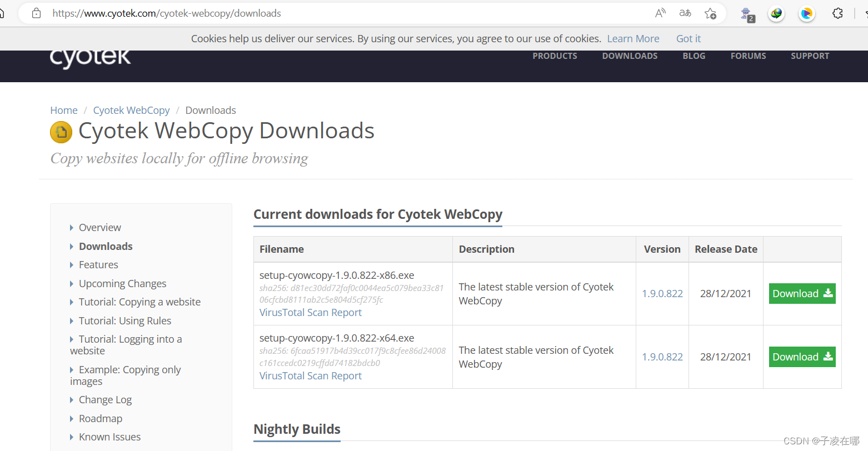868x451 pixels.
Task: Open Upcoming Changes in the sidebar
Action: pyautogui.click(x=122, y=284)
